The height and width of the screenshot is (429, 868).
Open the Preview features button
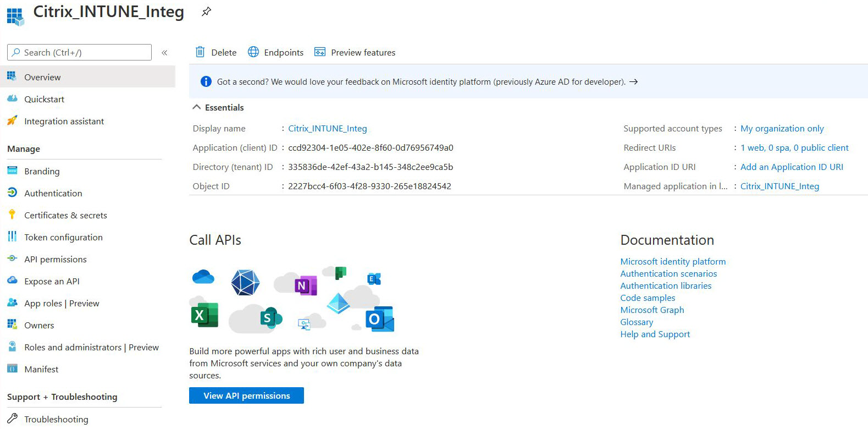pos(355,52)
